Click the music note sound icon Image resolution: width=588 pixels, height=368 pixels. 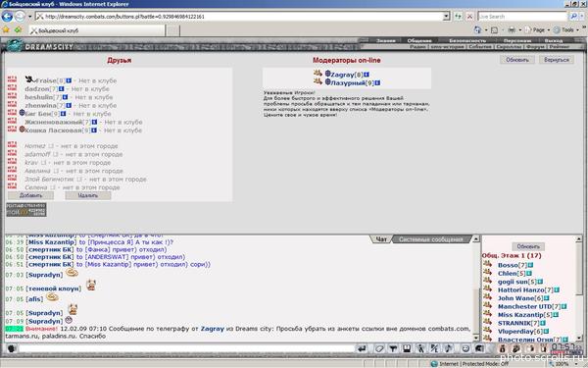[449, 348]
